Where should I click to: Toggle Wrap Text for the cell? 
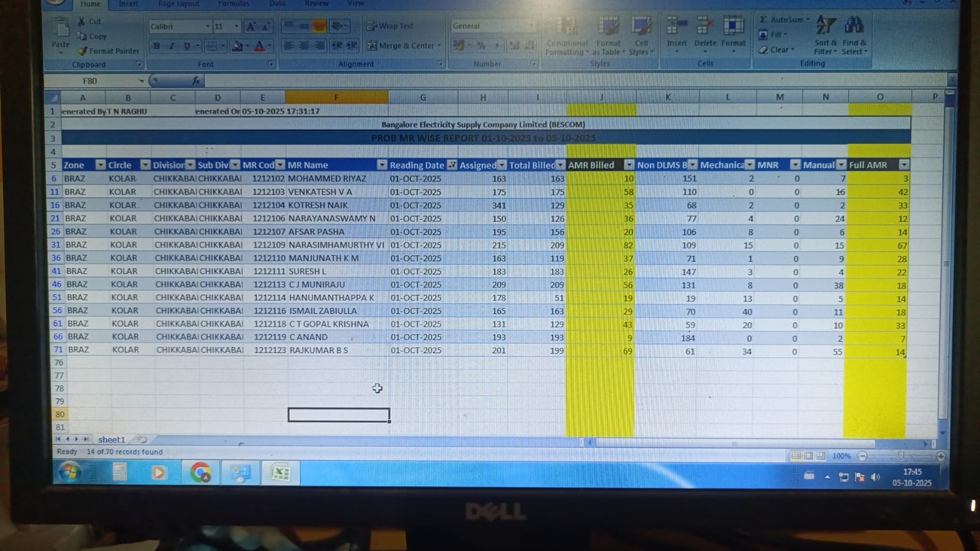tap(390, 26)
